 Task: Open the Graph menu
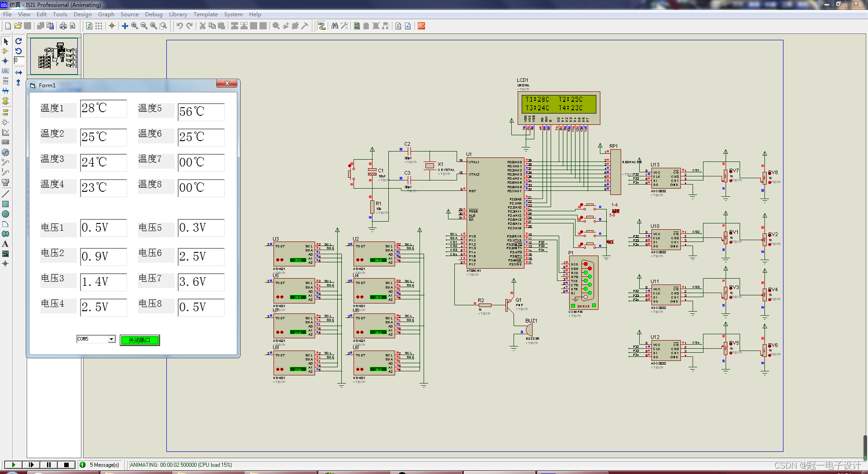tap(106, 14)
